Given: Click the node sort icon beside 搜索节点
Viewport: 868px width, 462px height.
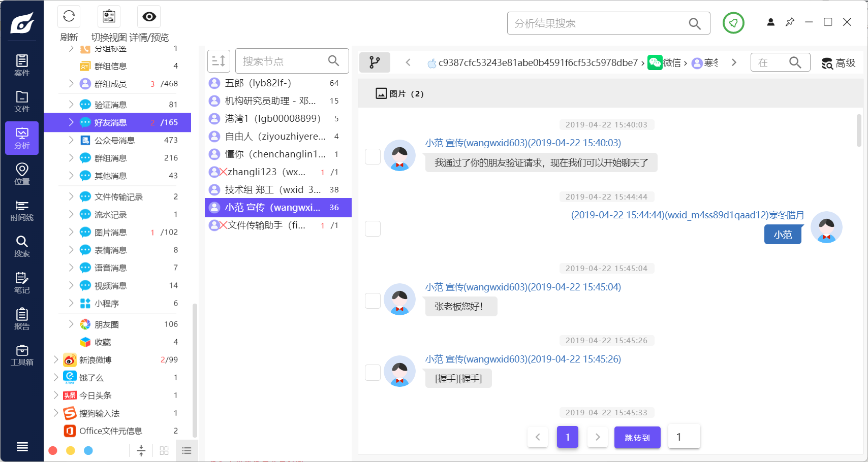Looking at the screenshot, I should [219, 60].
